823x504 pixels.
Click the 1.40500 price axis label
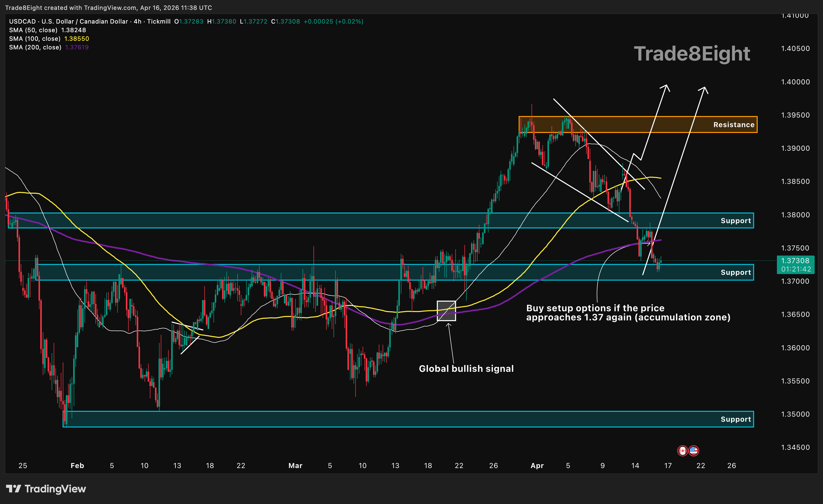pyautogui.click(x=795, y=48)
